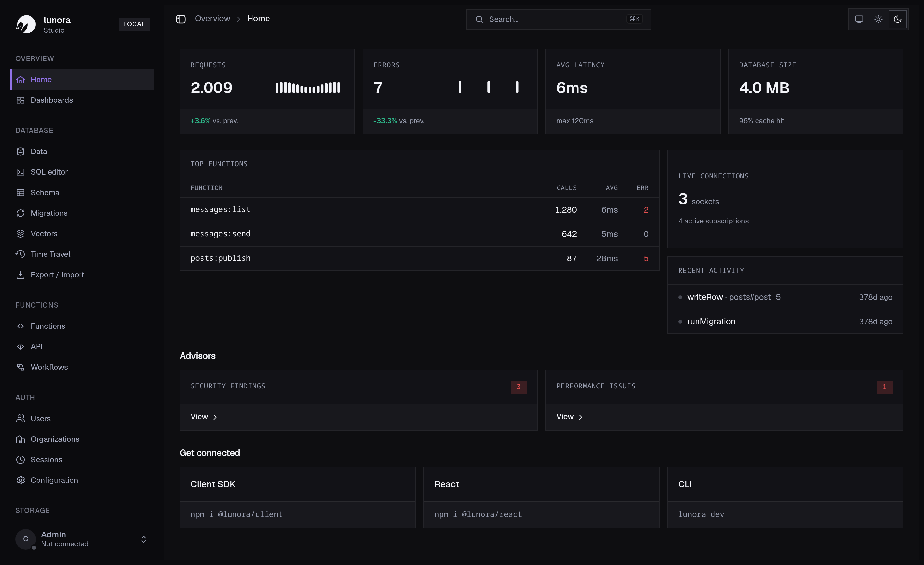Click the Performance Issues View chevron
This screenshot has height=565, width=924.
tap(580, 417)
